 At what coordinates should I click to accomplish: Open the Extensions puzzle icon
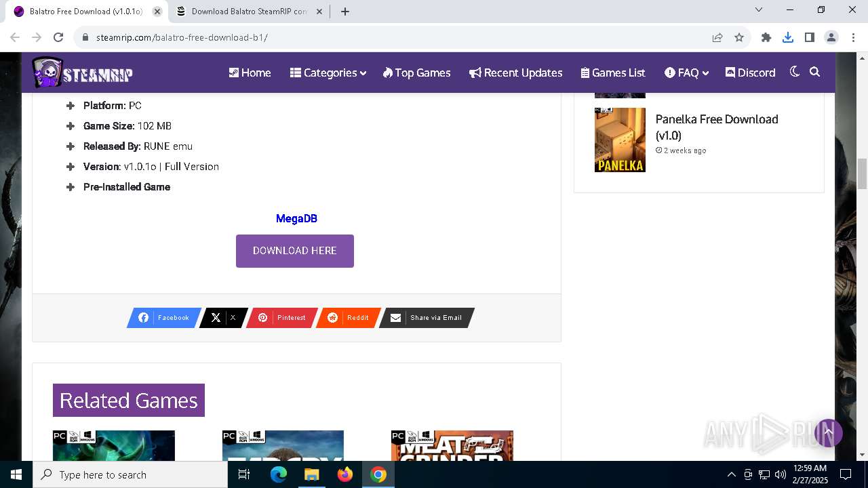(766, 37)
